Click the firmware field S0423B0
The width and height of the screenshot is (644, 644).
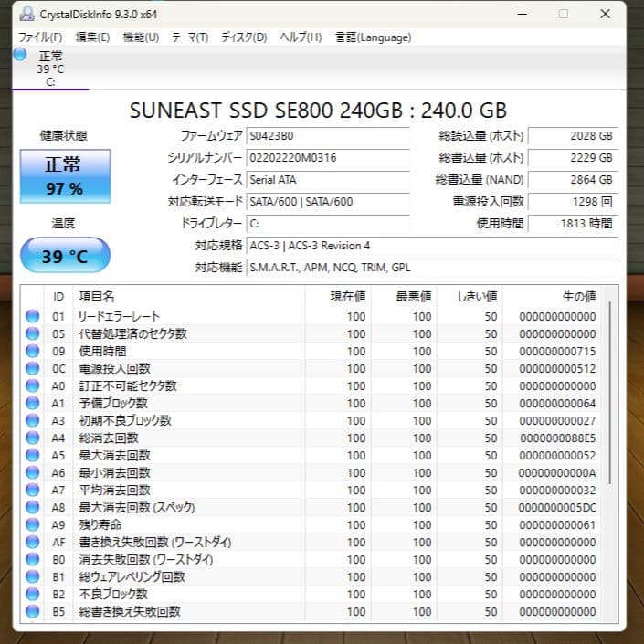[328, 136]
